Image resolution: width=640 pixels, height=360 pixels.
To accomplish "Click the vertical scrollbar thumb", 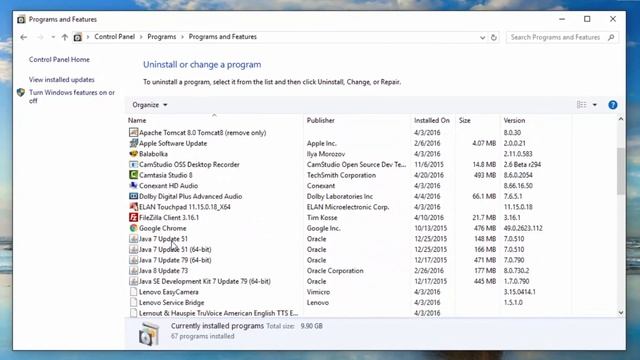I will (x=621, y=171).
